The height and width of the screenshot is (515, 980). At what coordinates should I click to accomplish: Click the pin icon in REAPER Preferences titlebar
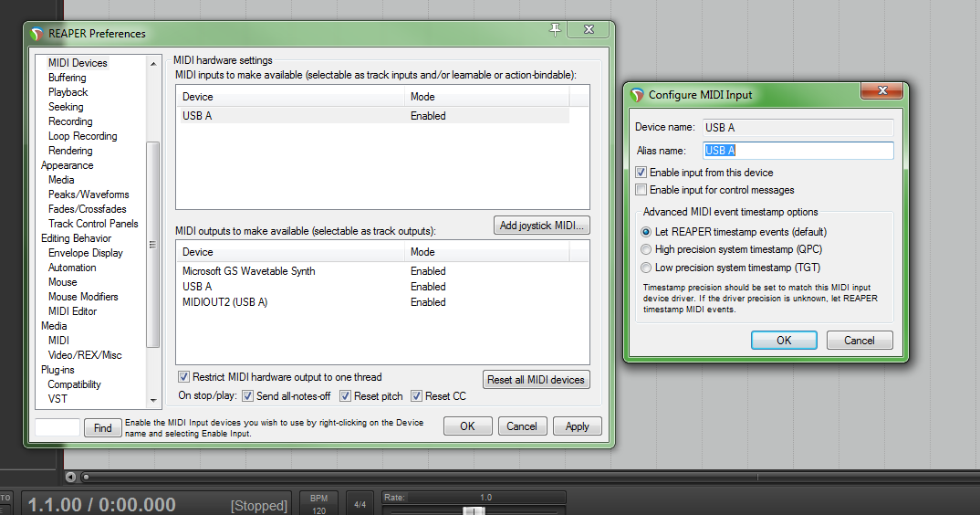555,29
